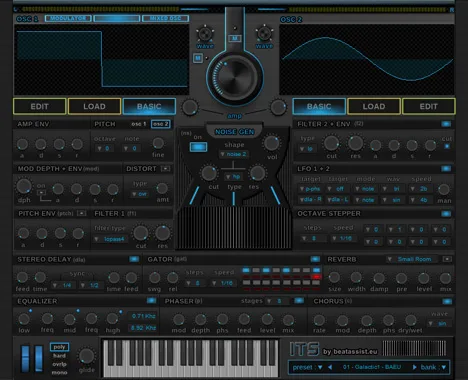Screen dimensions: 468x380
Task: Click the OSC 2 EDIT button
Action: tap(429, 106)
